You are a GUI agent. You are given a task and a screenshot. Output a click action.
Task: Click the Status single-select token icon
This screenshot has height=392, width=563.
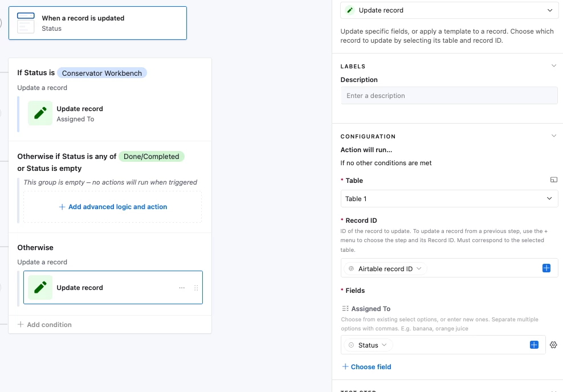click(x=351, y=345)
